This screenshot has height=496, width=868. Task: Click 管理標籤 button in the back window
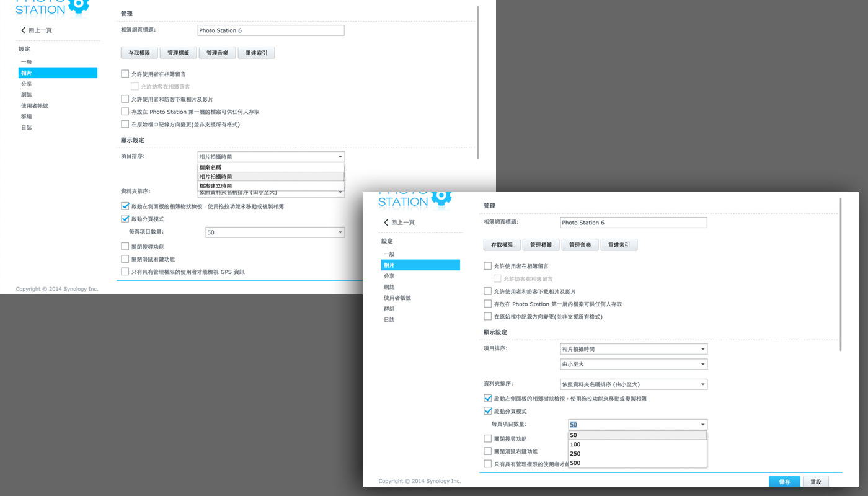tap(178, 53)
